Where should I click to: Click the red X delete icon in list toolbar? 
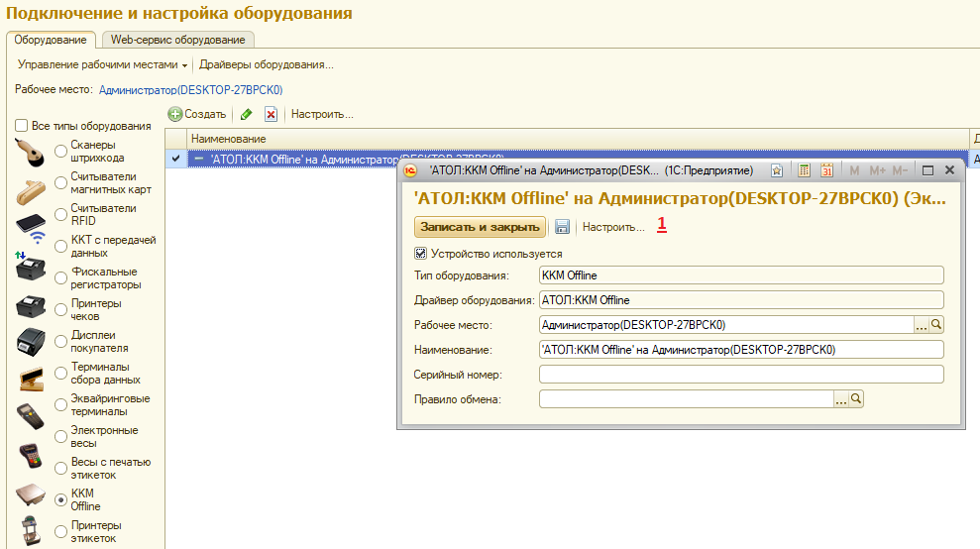pos(271,114)
